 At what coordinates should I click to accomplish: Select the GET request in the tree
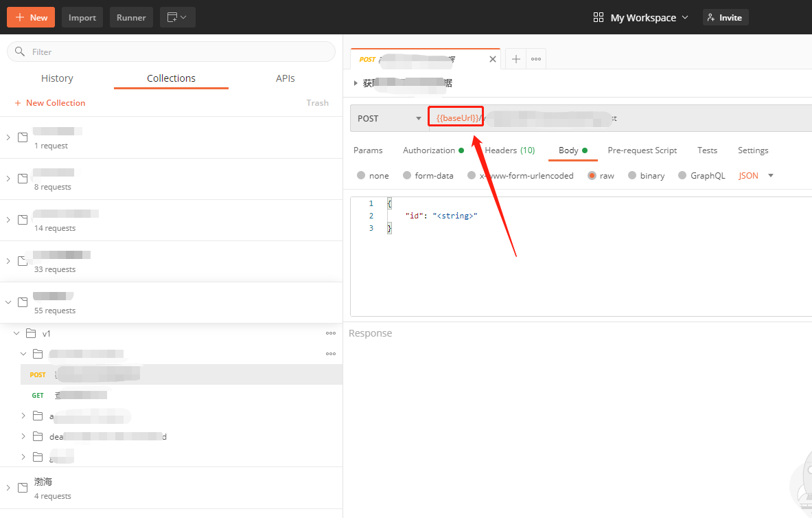[x=181, y=395]
